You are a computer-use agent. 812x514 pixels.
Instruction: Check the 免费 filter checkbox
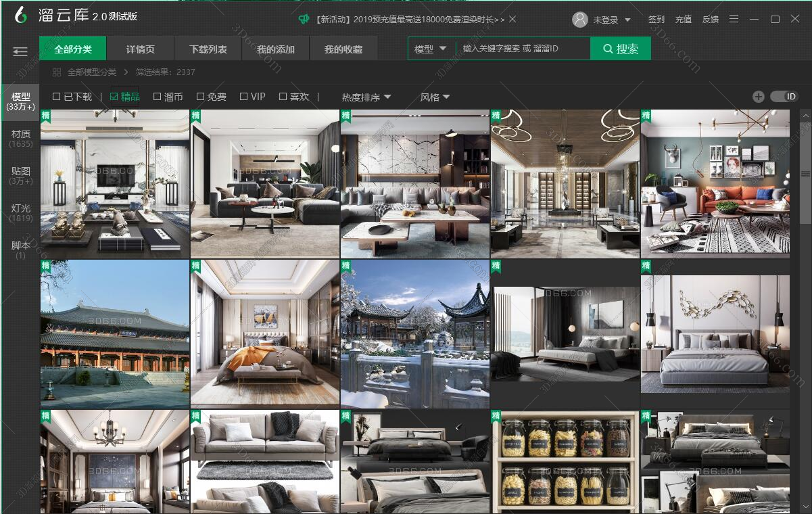click(200, 97)
